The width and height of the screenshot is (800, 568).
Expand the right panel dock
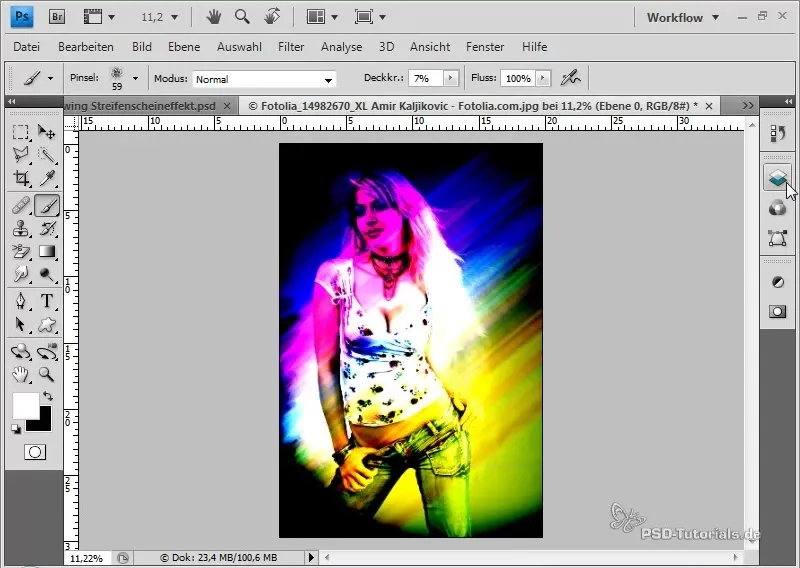point(789,102)
